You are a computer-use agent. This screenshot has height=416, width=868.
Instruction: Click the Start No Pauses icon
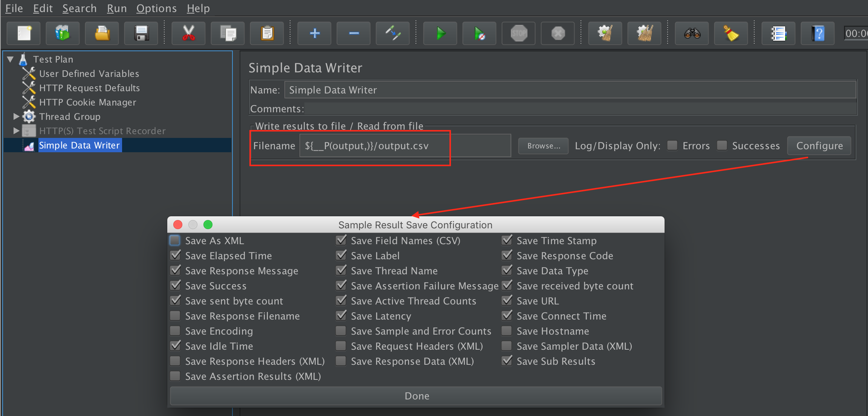(x=479, y=34)
